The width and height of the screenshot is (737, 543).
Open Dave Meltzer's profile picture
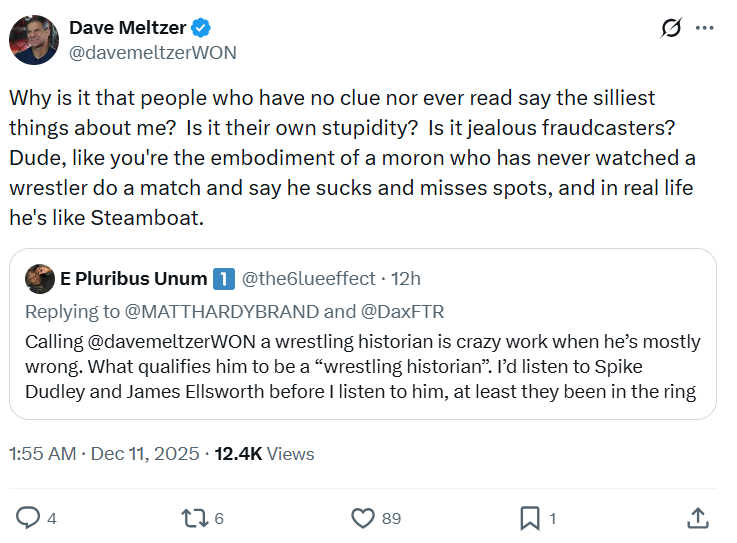coord(34,40)
